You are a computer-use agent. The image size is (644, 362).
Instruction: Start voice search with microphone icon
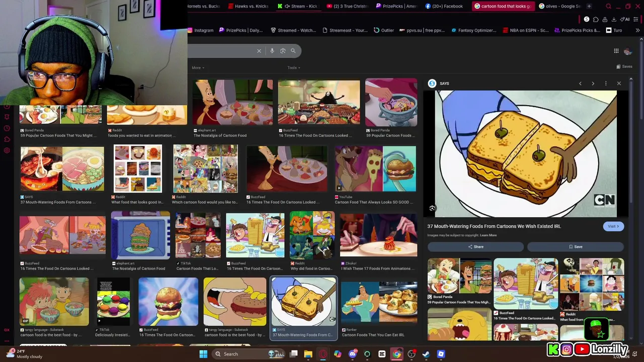pos(272,51)
